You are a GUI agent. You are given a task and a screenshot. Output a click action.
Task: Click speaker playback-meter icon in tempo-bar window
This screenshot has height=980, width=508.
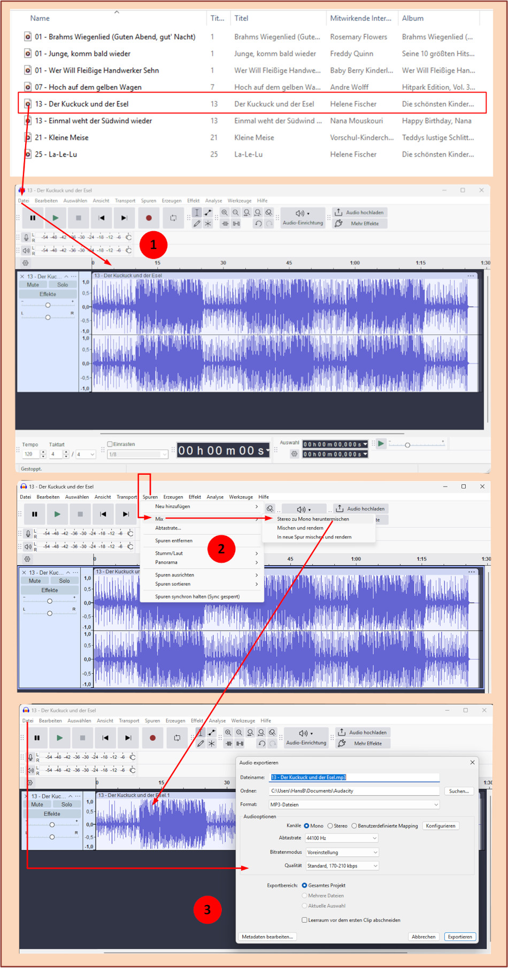(x=26, y=250)
